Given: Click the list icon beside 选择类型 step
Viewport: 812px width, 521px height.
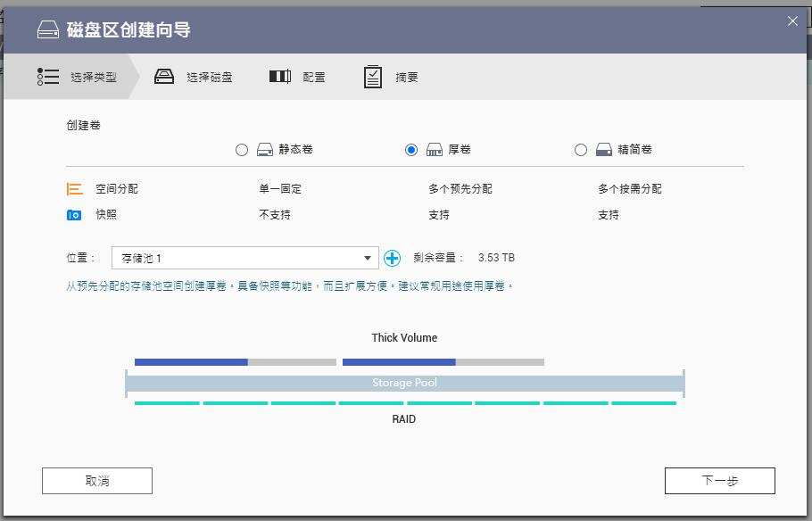Looking at the screenshot, I should point(47,77).
